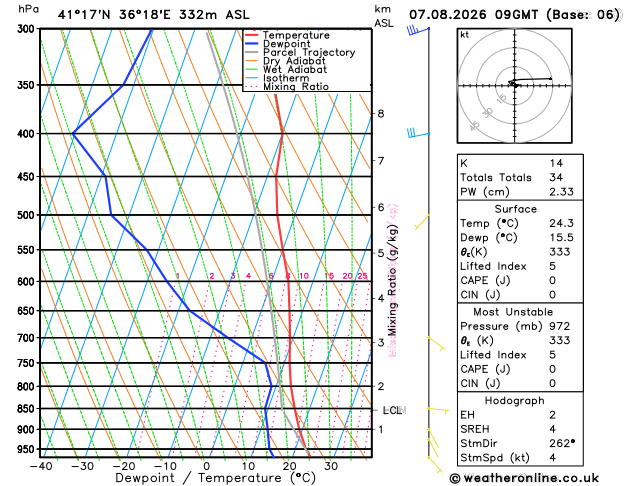Screen dimensions: 629x486
Task: Click the Surface section heading
Action: (x=515, y=209)
